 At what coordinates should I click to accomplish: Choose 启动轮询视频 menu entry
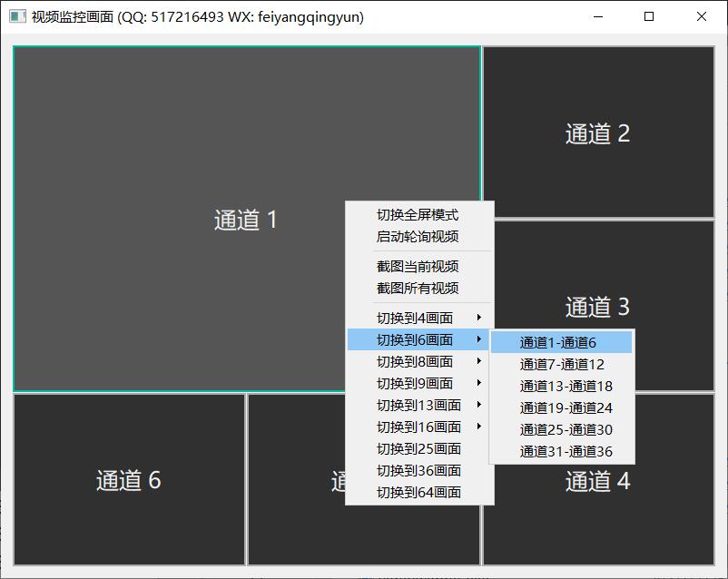418,237
